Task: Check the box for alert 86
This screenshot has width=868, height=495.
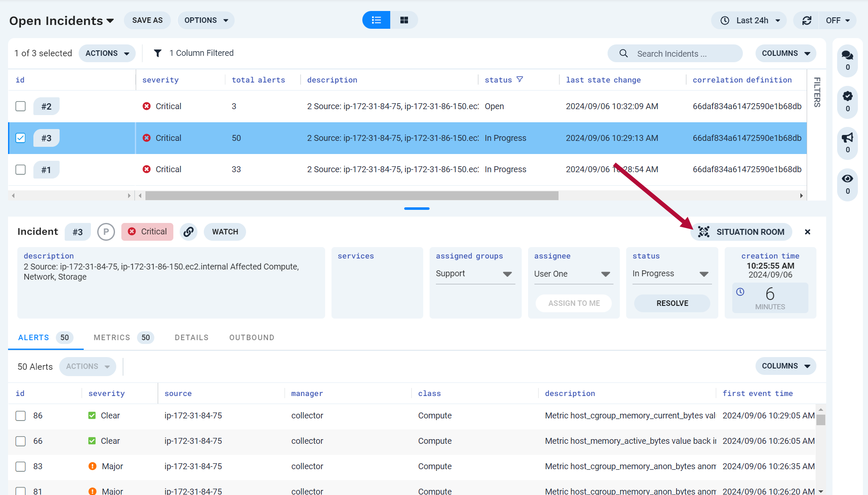Action: click(x=20, y=416)
